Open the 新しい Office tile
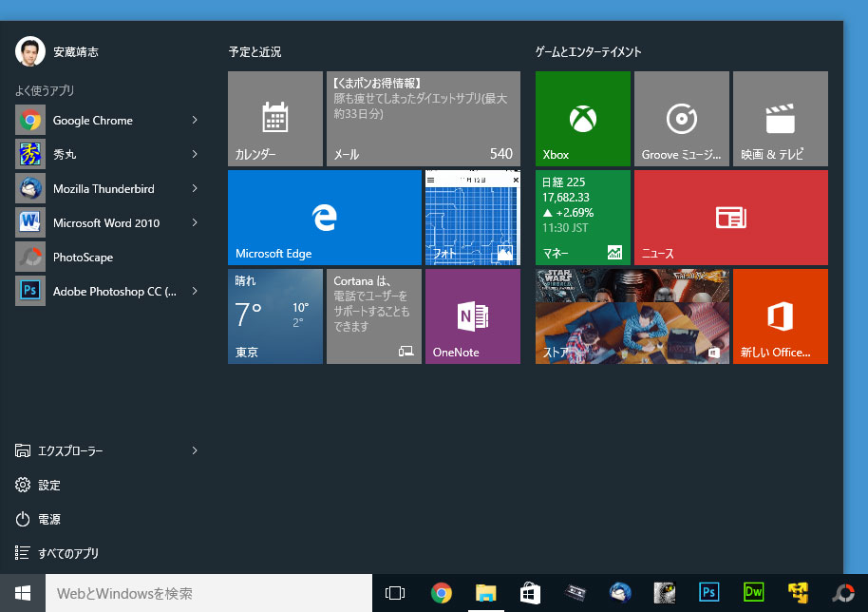 tap(780, 316)
